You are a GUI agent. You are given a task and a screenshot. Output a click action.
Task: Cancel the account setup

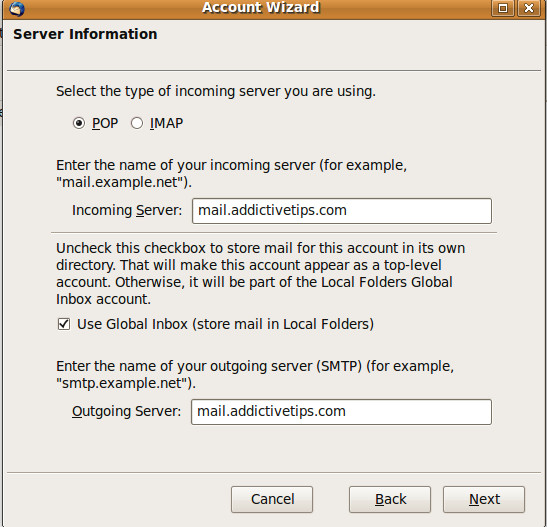click(x=272, y=499)
